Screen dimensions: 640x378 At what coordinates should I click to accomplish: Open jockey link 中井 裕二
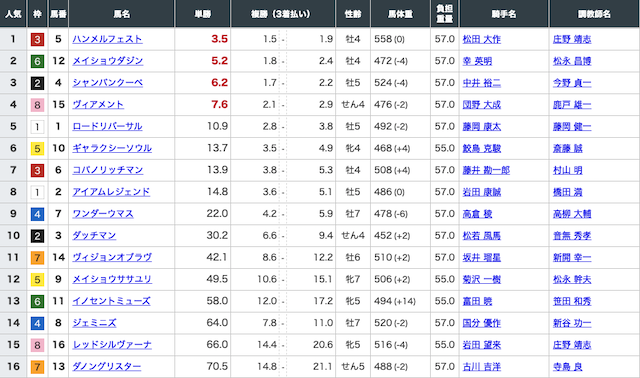pos(482,83)
